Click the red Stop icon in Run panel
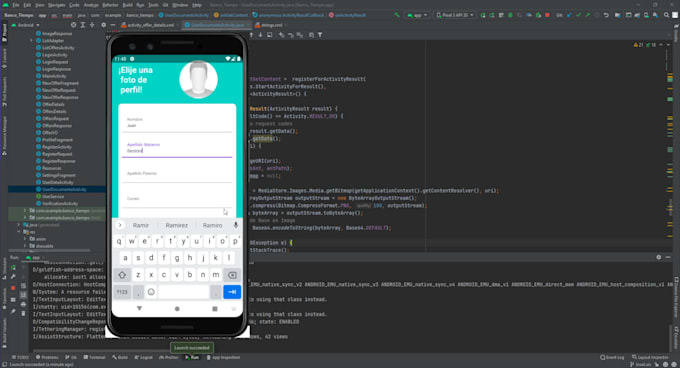Viewport: 680px width, 368px height. pos(13,288)
